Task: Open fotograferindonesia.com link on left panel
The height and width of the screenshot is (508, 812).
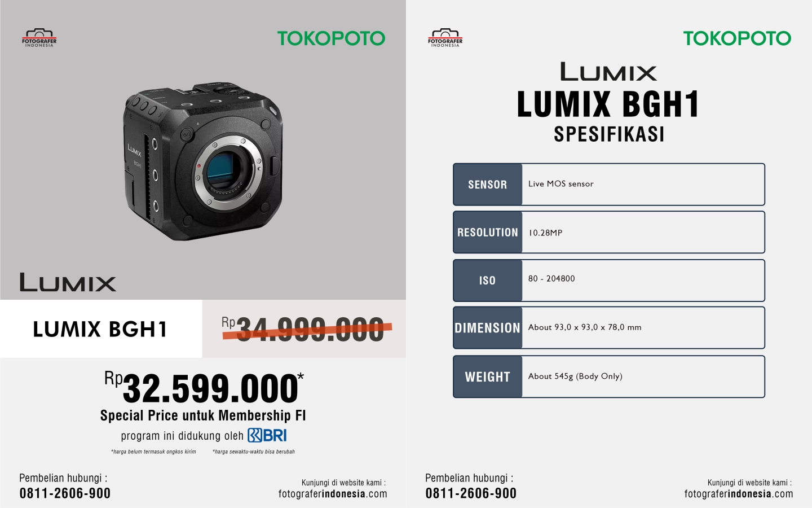Action: click(333, 494)
